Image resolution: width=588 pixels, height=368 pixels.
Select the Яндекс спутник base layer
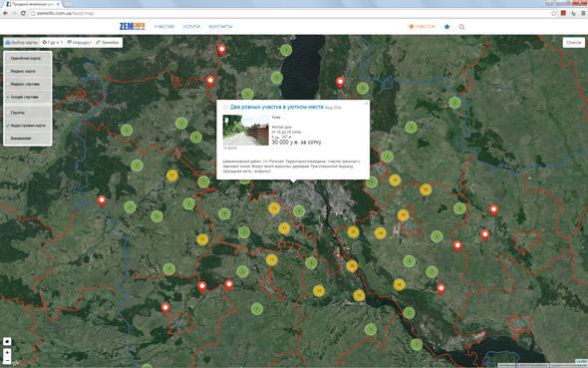pos(27,84)
